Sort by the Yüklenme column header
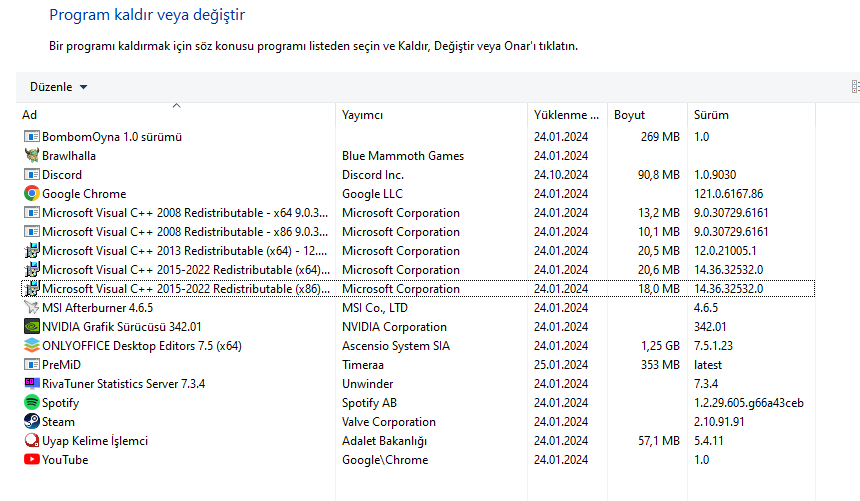Viewport: 860px width, 501px height. pyautogui.click(x=567, y=115)
